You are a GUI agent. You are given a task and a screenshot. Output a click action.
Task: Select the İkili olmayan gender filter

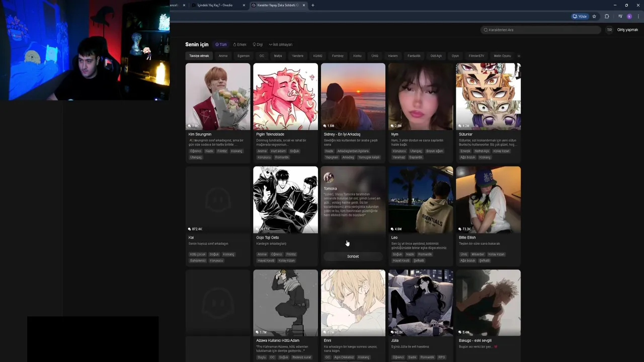point(281,44)
